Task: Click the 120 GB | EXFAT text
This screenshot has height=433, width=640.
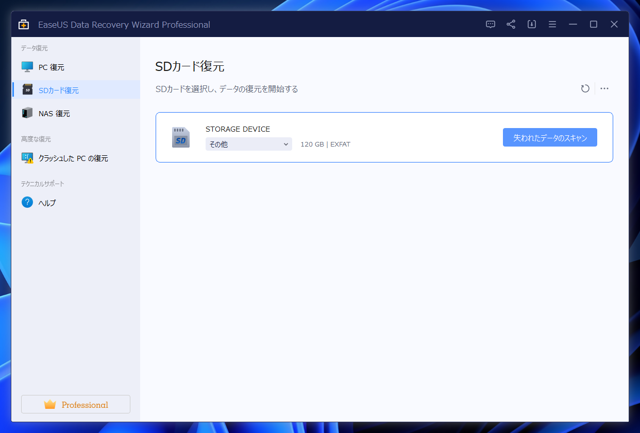Action: pyautogui.click(x=325, y=144)
